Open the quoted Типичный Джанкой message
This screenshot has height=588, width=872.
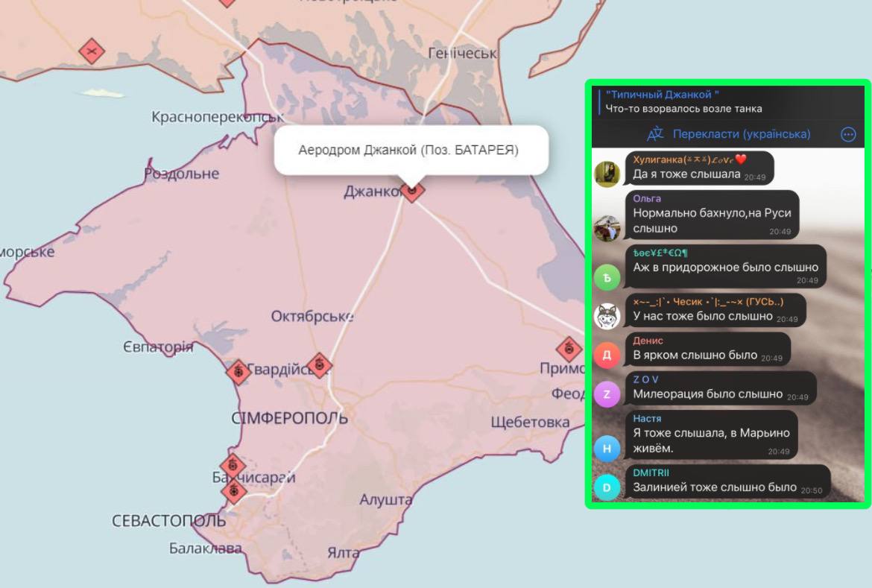[686, 101]
